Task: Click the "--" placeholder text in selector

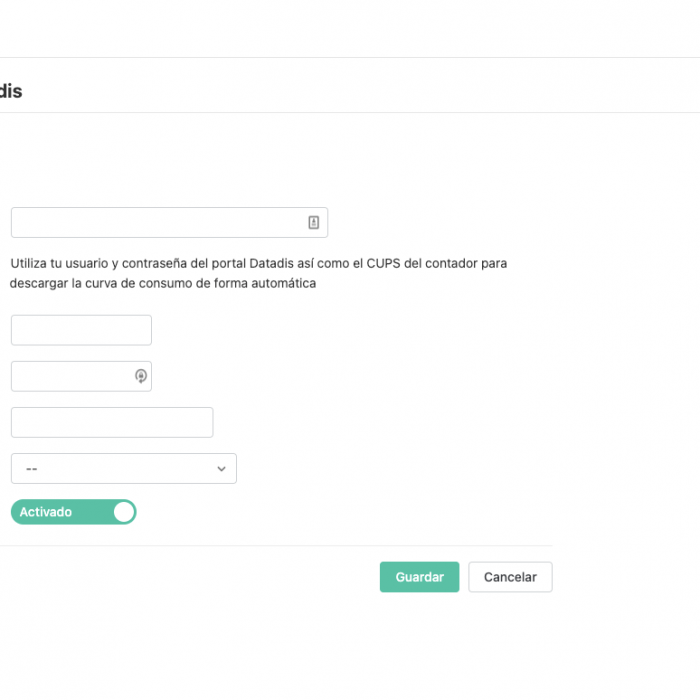Action: [x=32, y=469]
